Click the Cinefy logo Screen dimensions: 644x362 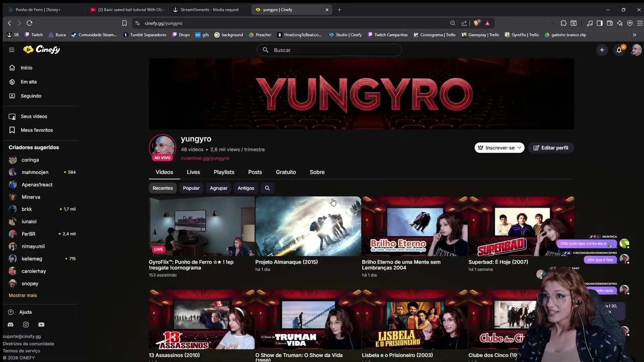click(x=42, y=49)
